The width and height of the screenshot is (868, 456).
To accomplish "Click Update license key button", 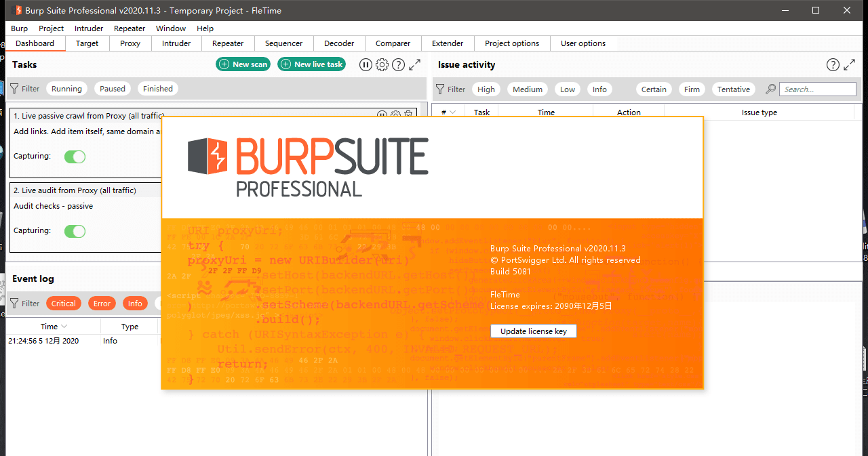I will coord(534,331).
